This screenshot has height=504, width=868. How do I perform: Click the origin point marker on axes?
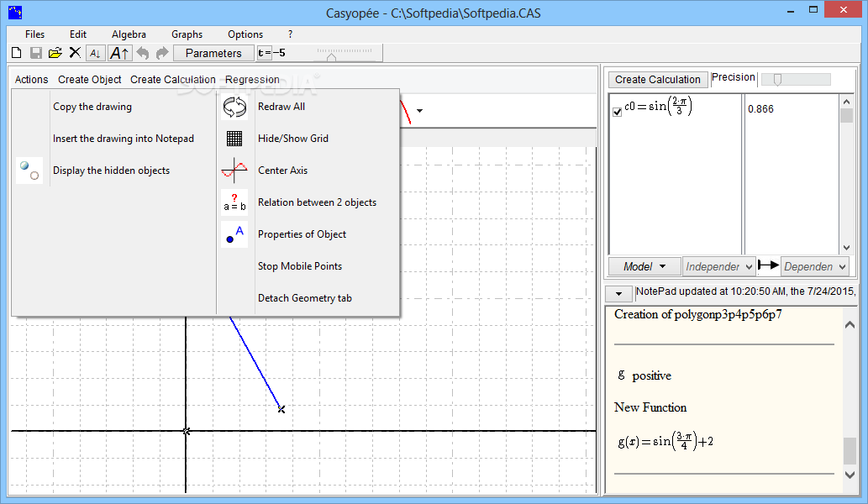(x=186, y=431)
